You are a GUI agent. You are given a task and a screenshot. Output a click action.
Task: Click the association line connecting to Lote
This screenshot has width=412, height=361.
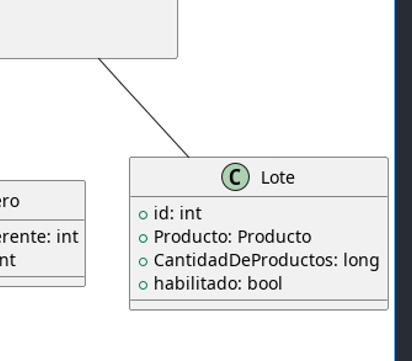(x=143, y=107)
